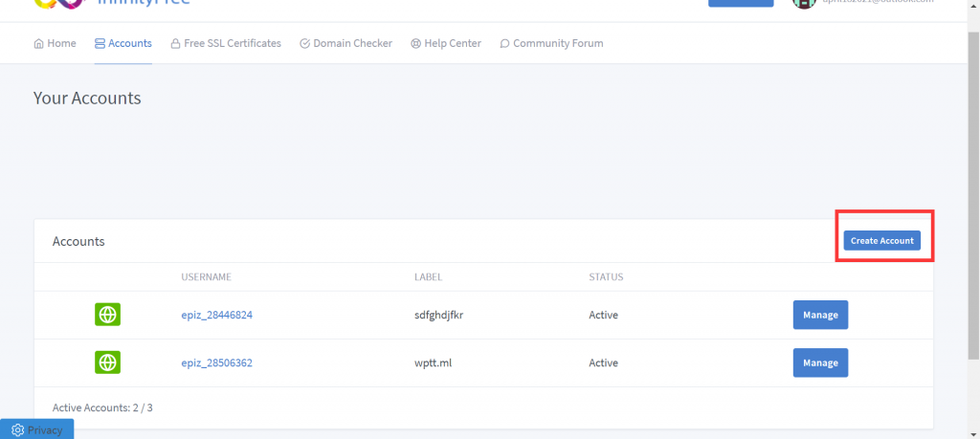Image resolution: width=980 pixels, height=439 pixels.
Task: Open the epiz_28506362 username link
Action: [x=216, y=362]
